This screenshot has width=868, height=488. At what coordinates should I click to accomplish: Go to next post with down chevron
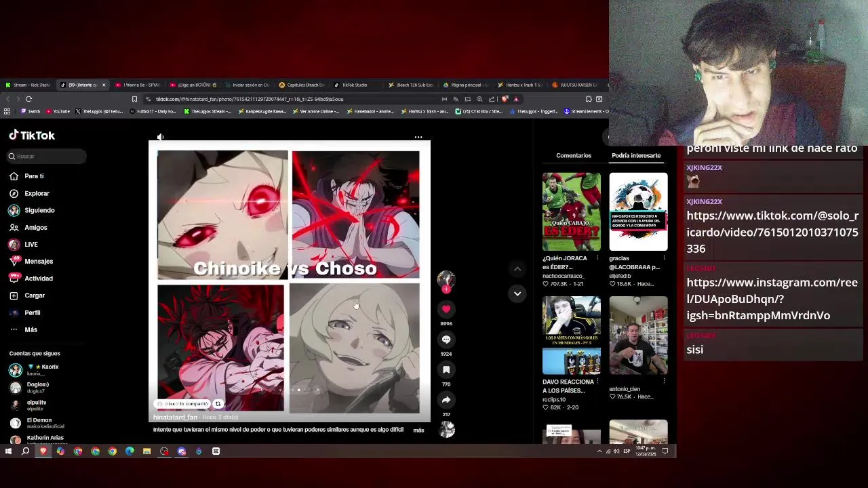[x=517, y=293]
